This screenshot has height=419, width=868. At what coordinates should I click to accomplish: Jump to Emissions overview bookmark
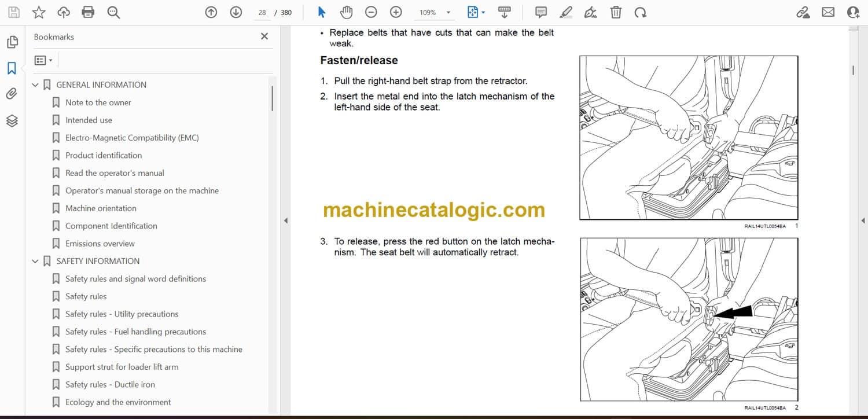pyautogui.click(x=100, y=244)
